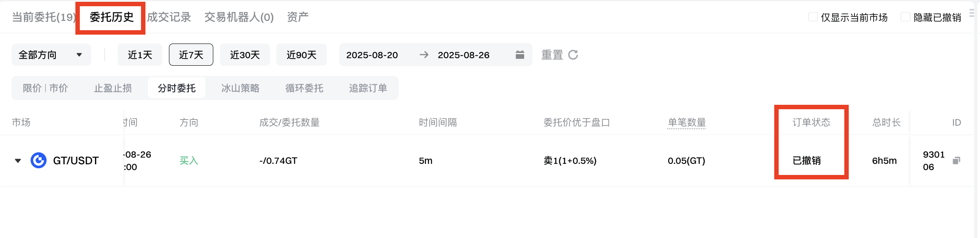Click the menu icon at top right
The height and width of the screenshot is (238, 980).
971,13
